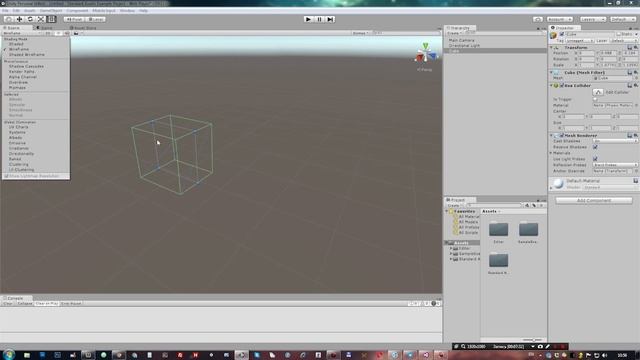Image resolution: width=640 pixels, height=360 pixels.
Task: Click the system tray volume icon
Action: pyautogui.click(x=604, y=356)
